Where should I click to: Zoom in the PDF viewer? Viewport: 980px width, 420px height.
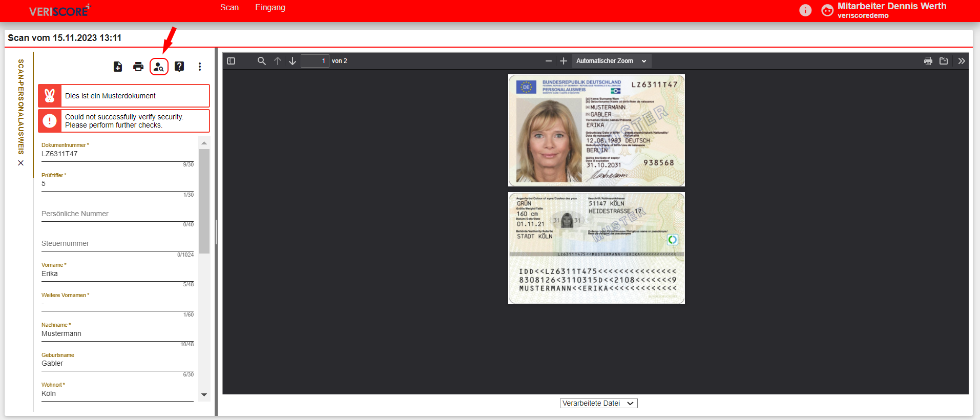(x=564, y=61)
